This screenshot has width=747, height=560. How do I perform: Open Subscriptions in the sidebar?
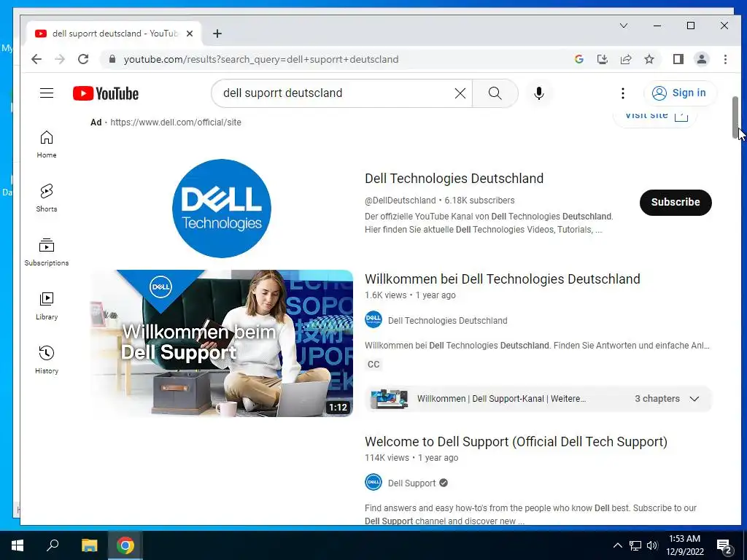click(x=47, y=252)
